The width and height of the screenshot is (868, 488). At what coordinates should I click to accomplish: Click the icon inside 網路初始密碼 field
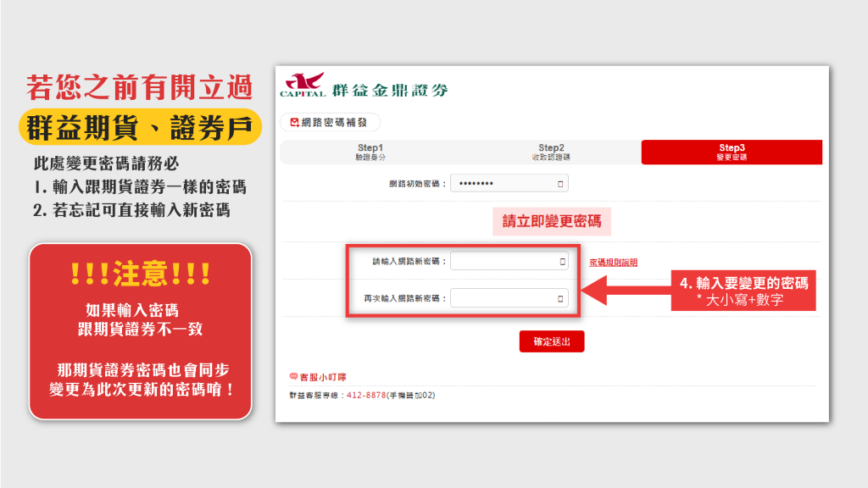560,184
